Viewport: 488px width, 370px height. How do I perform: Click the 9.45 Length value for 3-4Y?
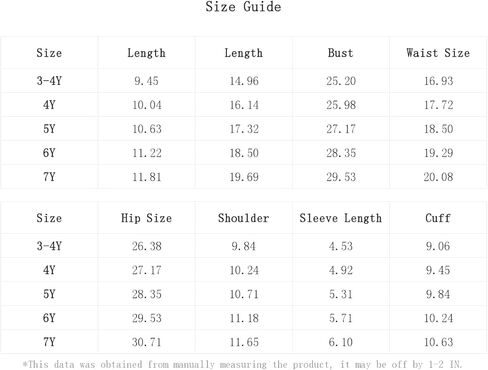(146, 81)
